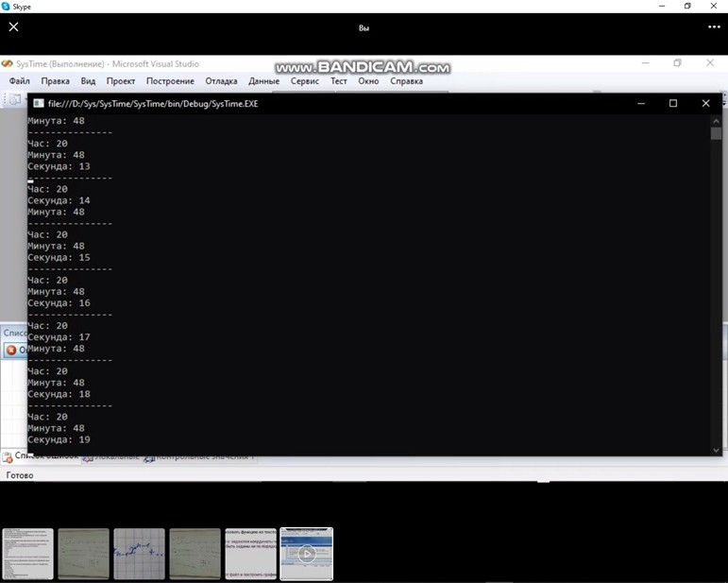Click the Вы label at the viewer top

[364, 27]
